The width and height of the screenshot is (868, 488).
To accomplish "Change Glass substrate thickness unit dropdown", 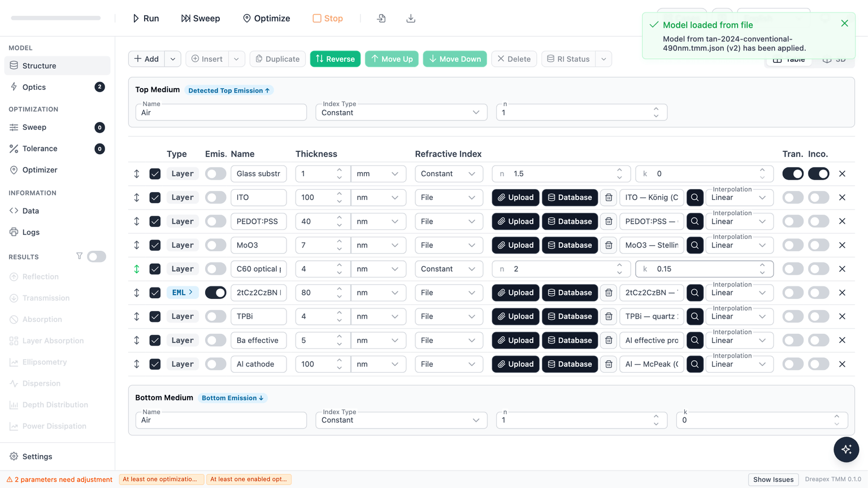I will pyautogui.click(x=378, y=174).
